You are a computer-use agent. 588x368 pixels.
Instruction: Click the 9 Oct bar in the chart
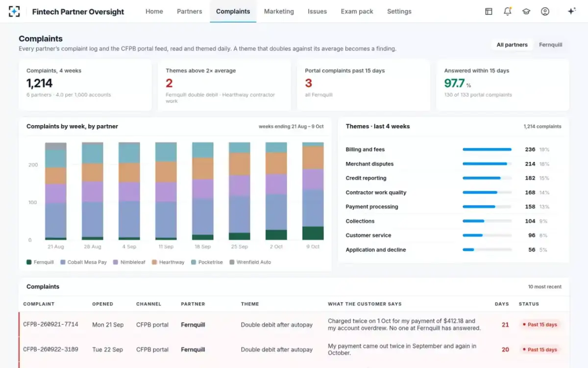point(313,191)
